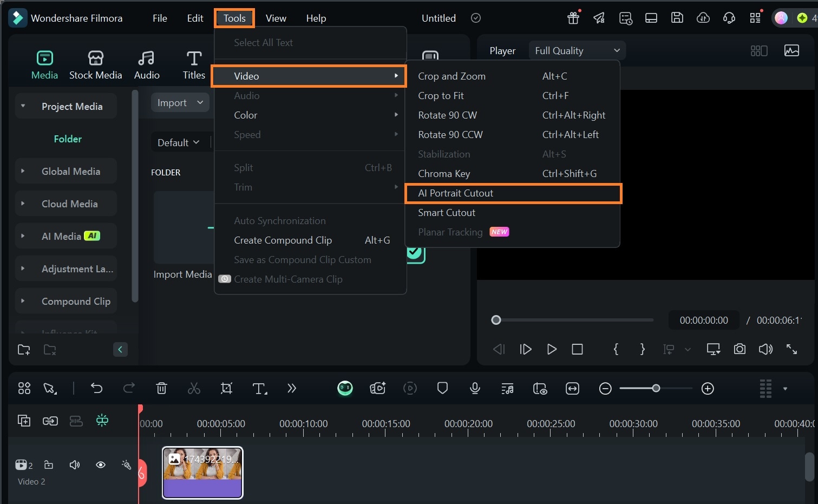Collapse the Project Media section

click(23, 106)
